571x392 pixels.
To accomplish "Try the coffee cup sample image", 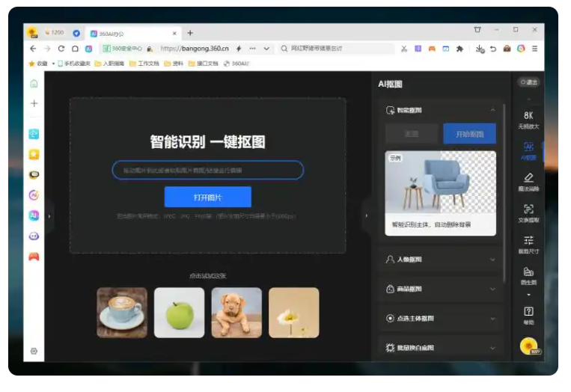I will tap(122, 313).
